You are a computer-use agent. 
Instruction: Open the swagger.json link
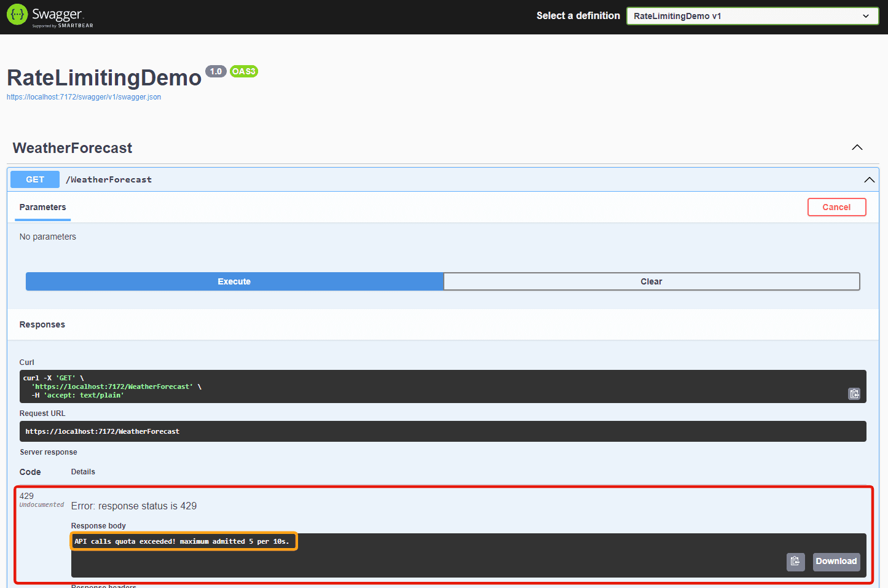[84, 97]
